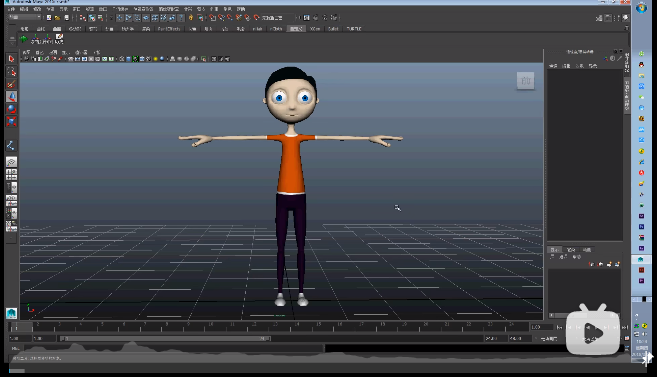The width and height of the screenshot is (657, 377).
Task: Toggle viewport shadows sphere icon
Action: tap(162, 59)
